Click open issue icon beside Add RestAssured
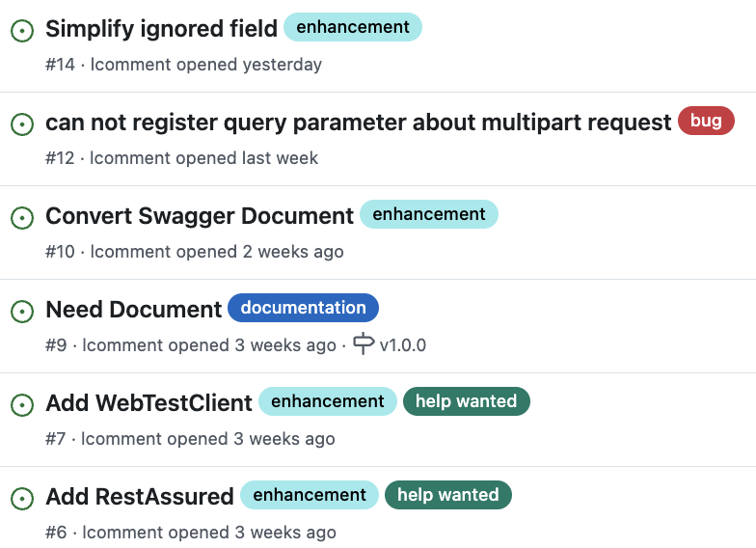The height and width of the screenshot is (548, 756). (22, 499)
